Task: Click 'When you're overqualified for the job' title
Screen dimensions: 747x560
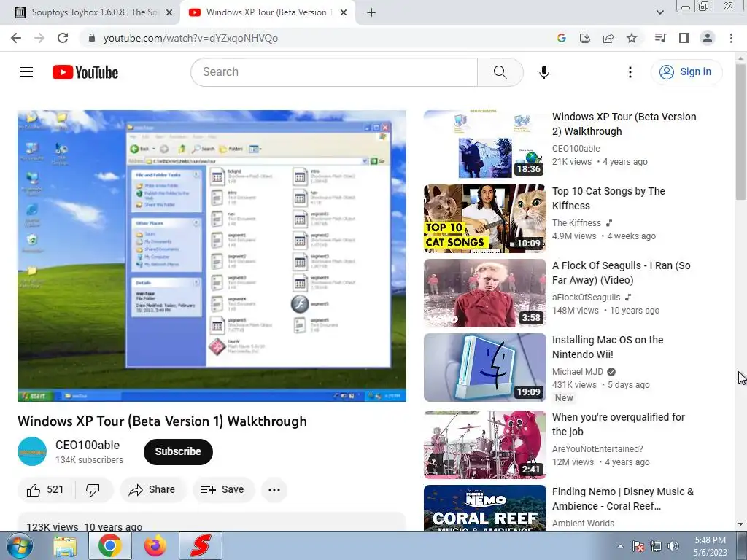Action: click(x=618, y=424)
